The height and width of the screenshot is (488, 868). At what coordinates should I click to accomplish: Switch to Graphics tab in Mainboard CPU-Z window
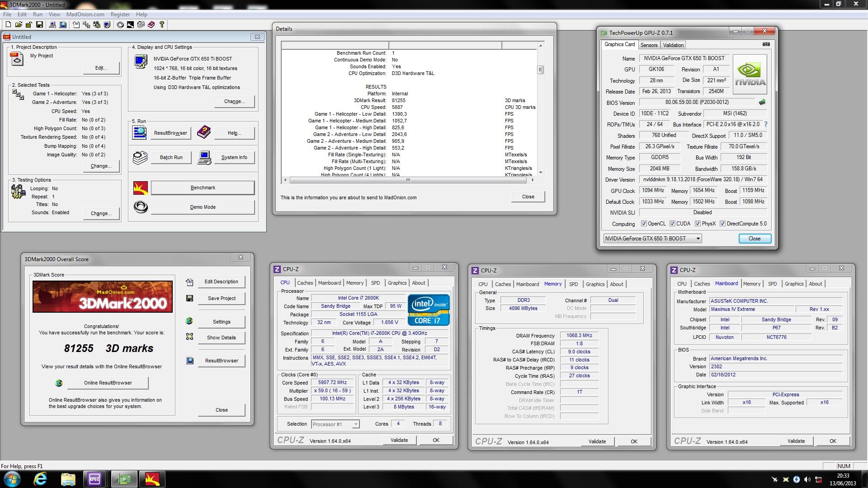[x=794, y=284]
